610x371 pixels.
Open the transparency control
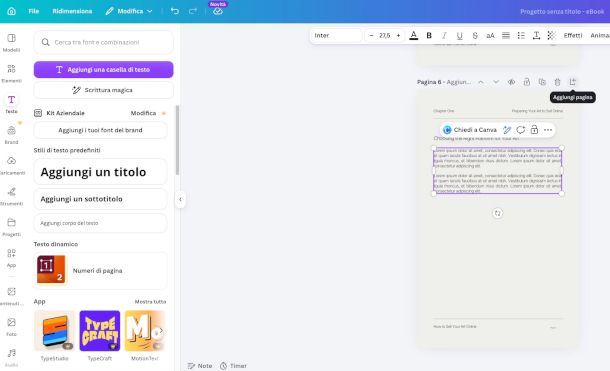point(551,35)
